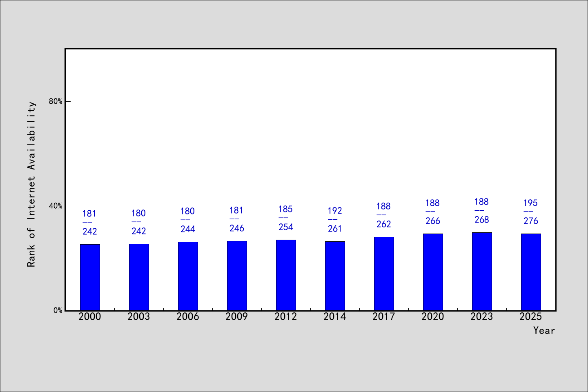
Task: Click the x-axis label 2017
Action: tap(384, 316)
